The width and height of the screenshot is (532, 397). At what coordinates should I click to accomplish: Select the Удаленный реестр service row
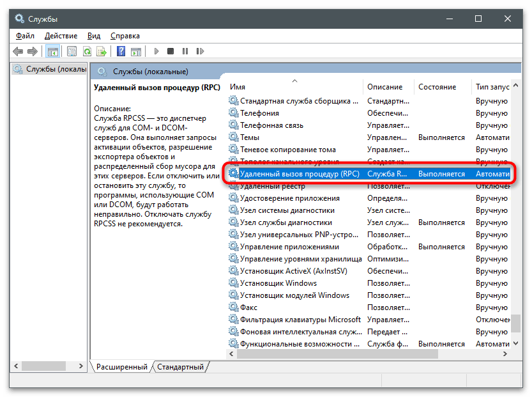272,186
